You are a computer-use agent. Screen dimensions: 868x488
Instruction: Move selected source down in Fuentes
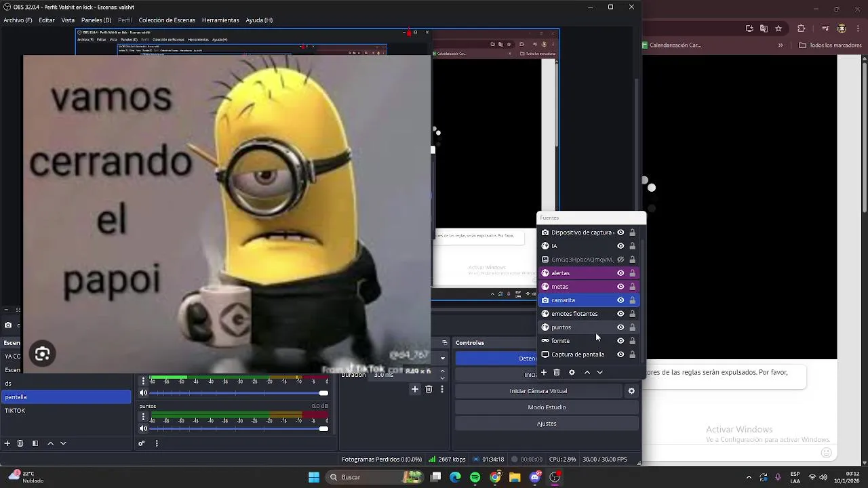click(599, 372)
